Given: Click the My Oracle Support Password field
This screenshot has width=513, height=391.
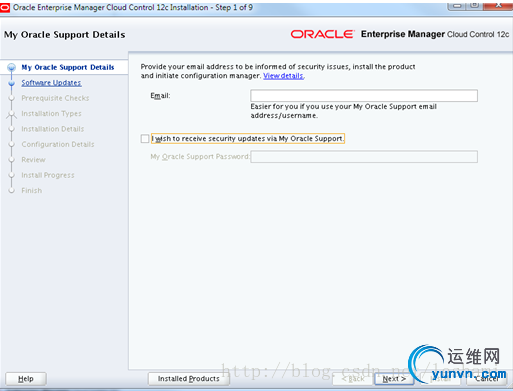Looking at the screenshot, I should [x=364, y=157].
